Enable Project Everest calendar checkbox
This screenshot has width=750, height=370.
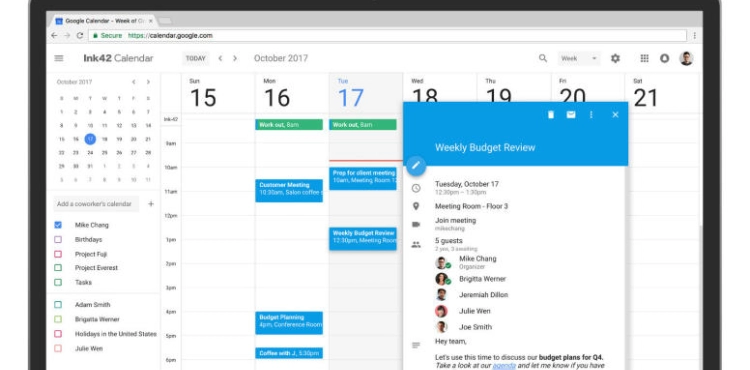point(58,268)
